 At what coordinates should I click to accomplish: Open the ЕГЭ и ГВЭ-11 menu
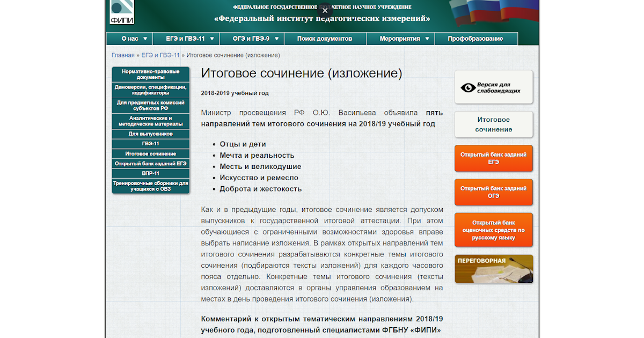[x=186, y=39]
